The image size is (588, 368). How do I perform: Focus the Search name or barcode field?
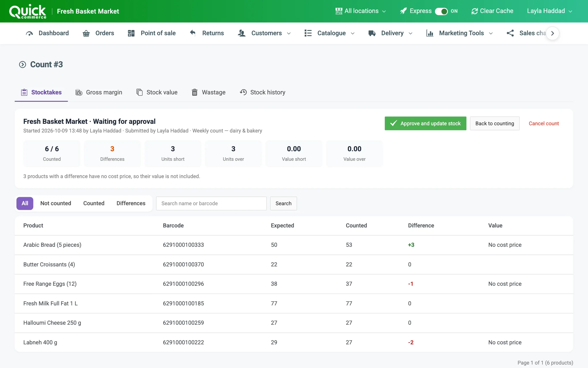coord(211,203)
